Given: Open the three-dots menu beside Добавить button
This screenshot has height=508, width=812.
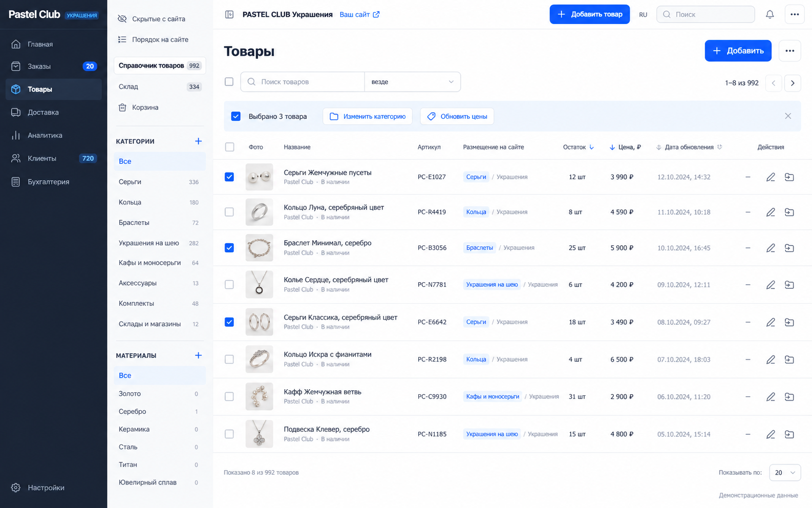Looking at the screenshot, I should click(790, 51).
